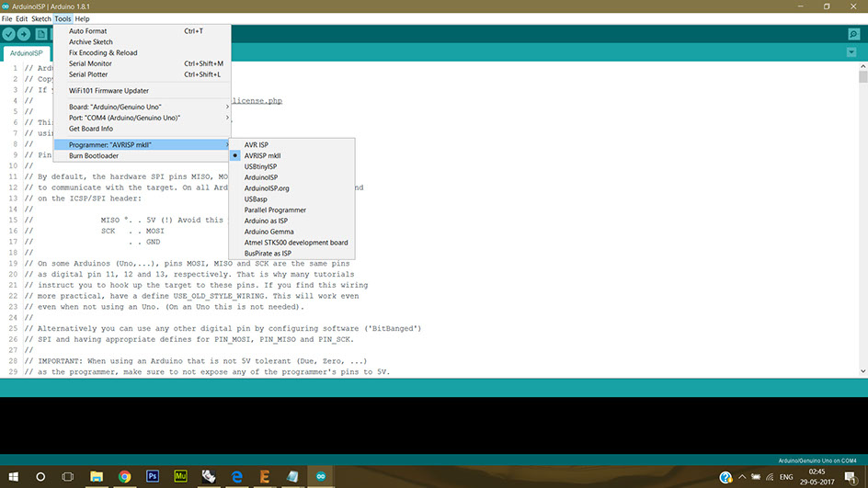Open the orange E app on taskbar
Image resolution: width=868 pixels, height=488 pixels.
point(265,476)
